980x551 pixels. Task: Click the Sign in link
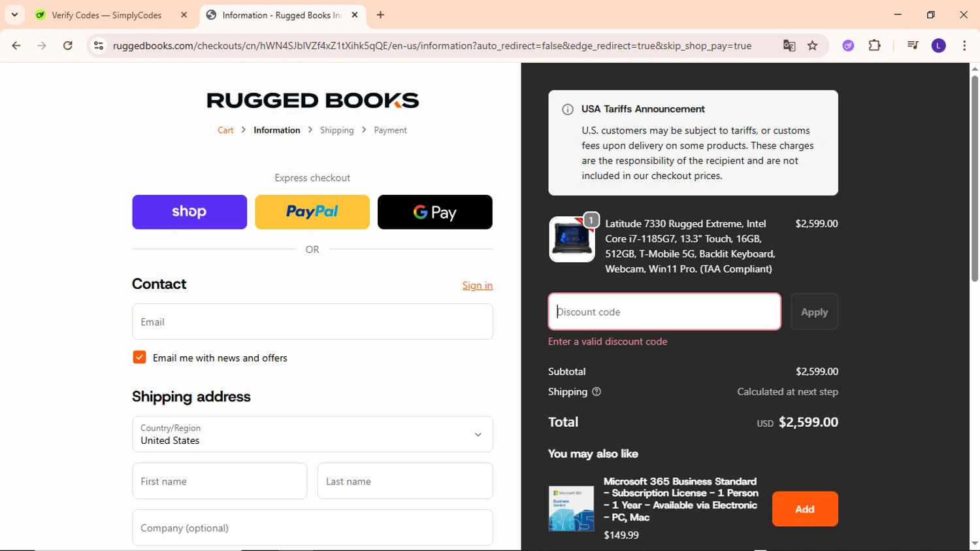tap(478, 286)
